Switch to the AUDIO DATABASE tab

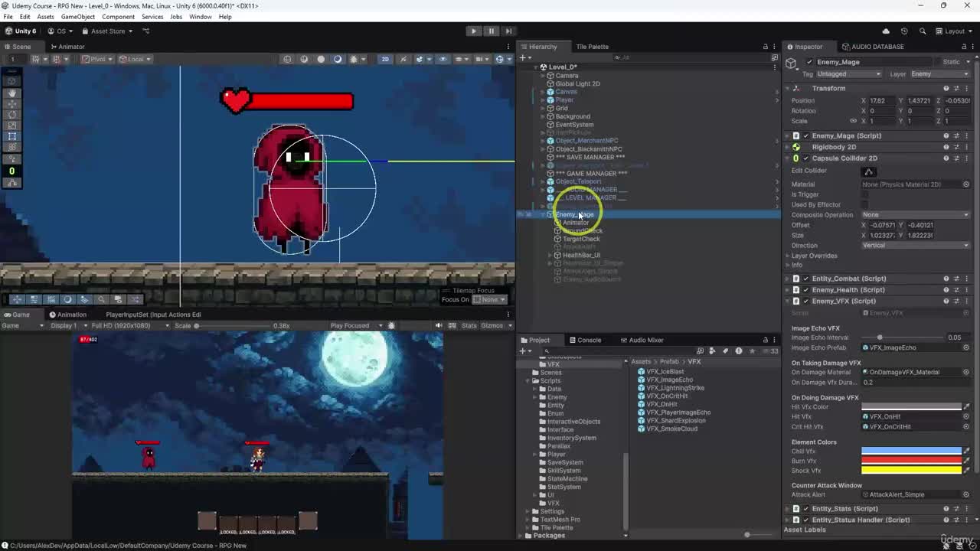pos(872,47)
